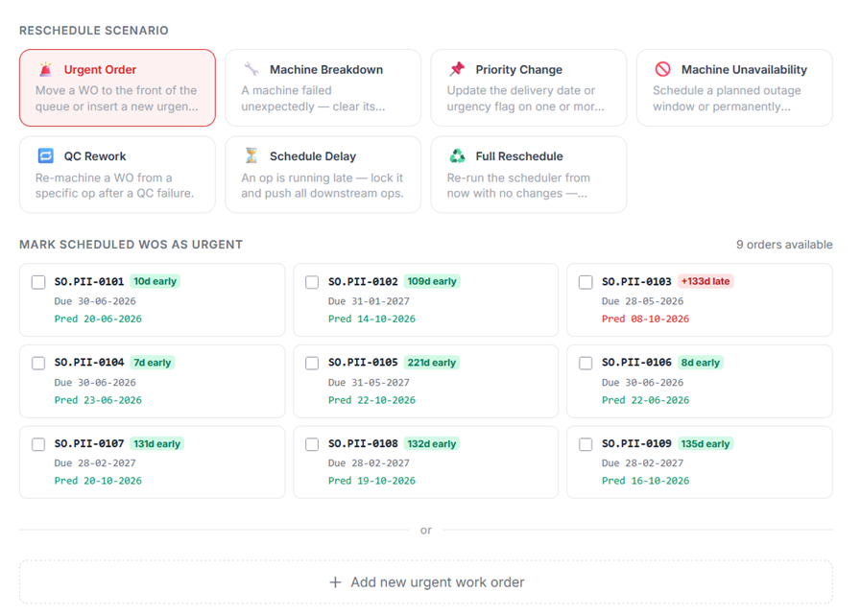Choose the Machine Breakdown scenario card

point(323,88)
